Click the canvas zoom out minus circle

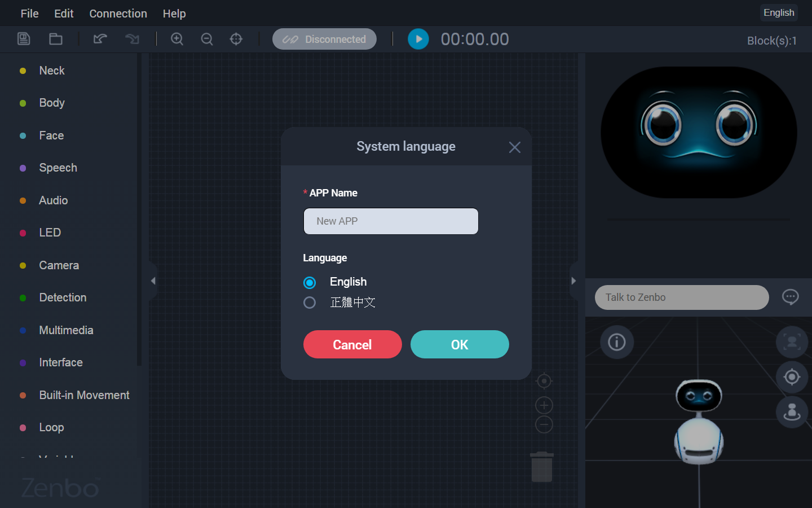(544, 424)
